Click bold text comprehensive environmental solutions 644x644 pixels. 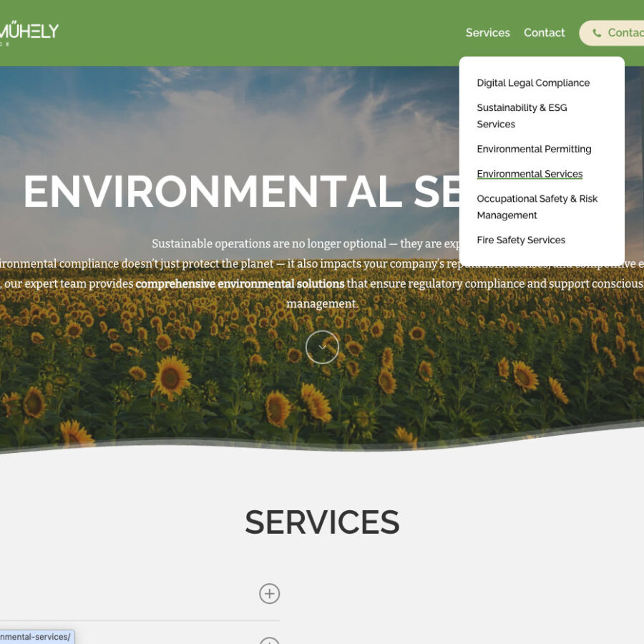tap(240, 284)
